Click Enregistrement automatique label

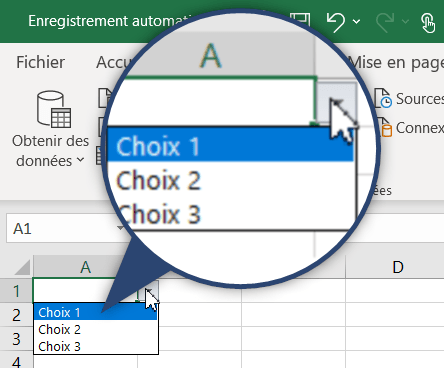coord(110,21)
